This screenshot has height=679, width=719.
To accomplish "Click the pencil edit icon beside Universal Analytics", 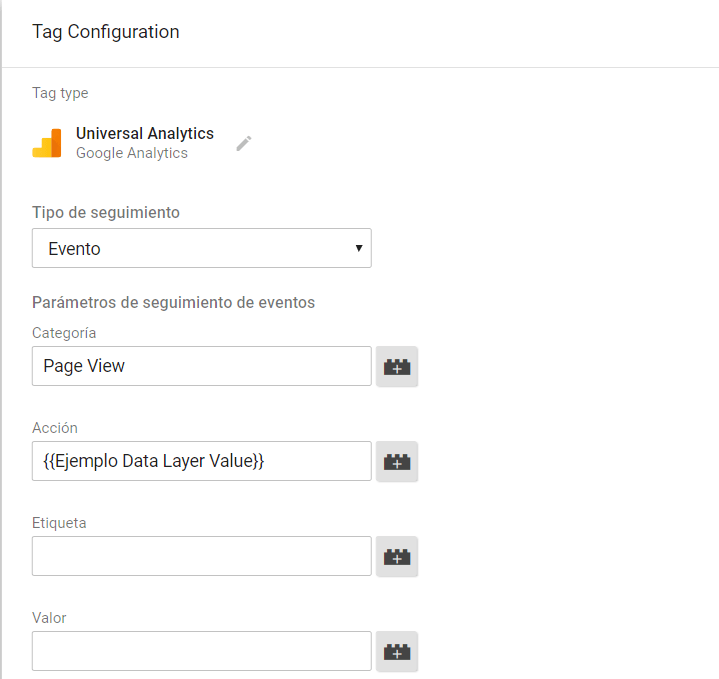I will [243, 144].
